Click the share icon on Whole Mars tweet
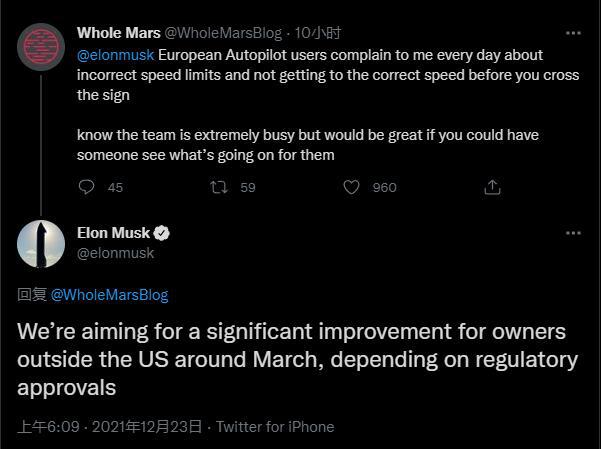 492,187
